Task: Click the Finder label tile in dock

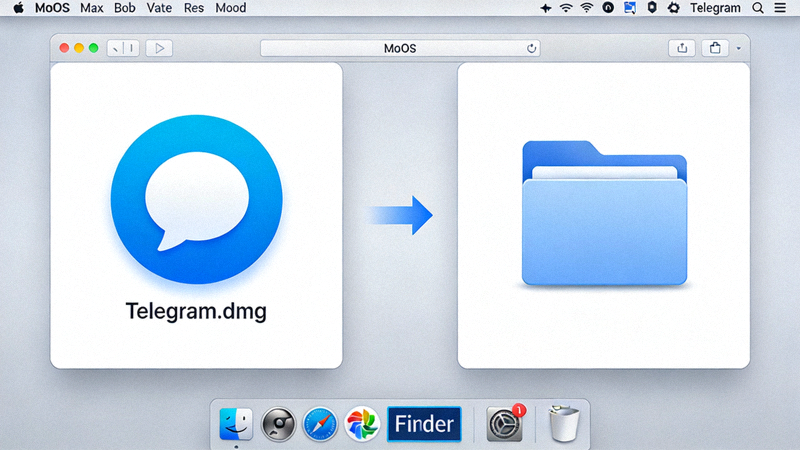Action: coord(424,424)
